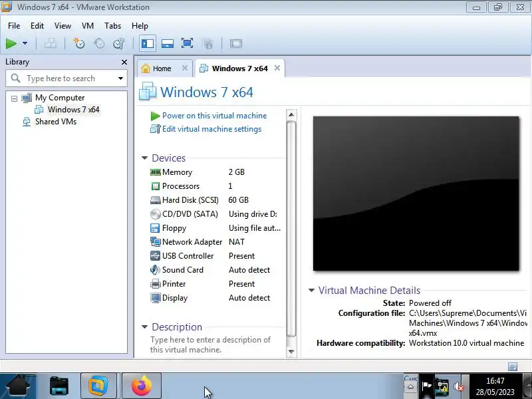
Task: Switch to the Home tab
Action: [x=162, y=68]
